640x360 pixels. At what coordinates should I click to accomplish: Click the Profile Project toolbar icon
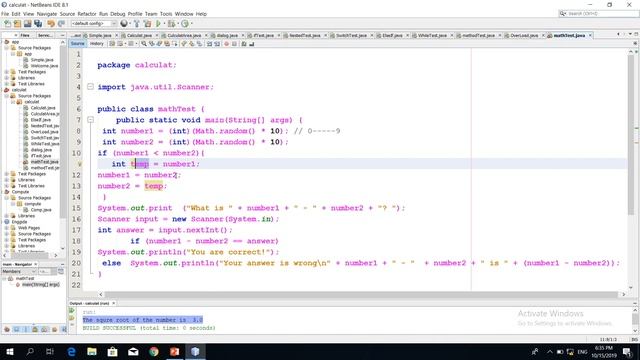pos(185,24)
